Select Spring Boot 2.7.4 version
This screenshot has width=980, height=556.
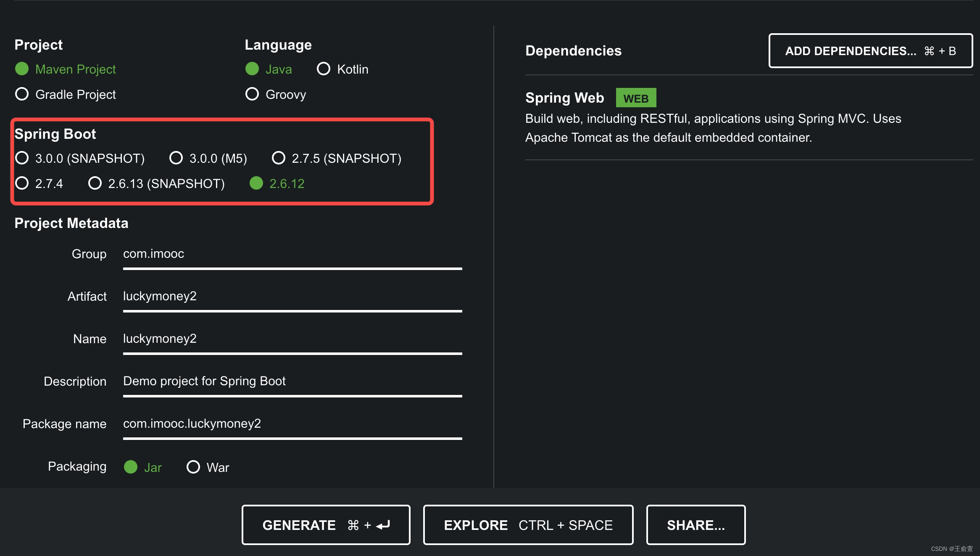pyautogui.click(x=22, y=183)
